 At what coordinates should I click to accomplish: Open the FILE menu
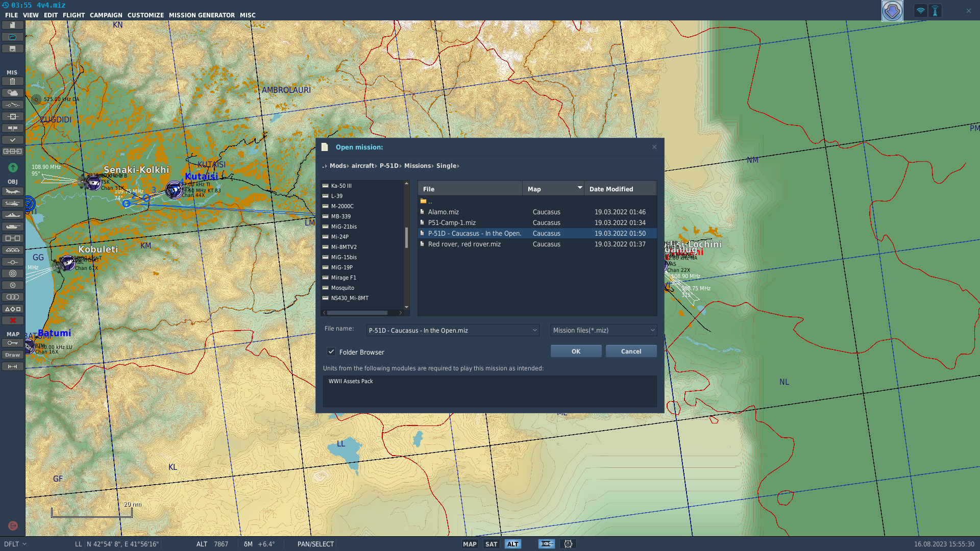click(11, 15)
